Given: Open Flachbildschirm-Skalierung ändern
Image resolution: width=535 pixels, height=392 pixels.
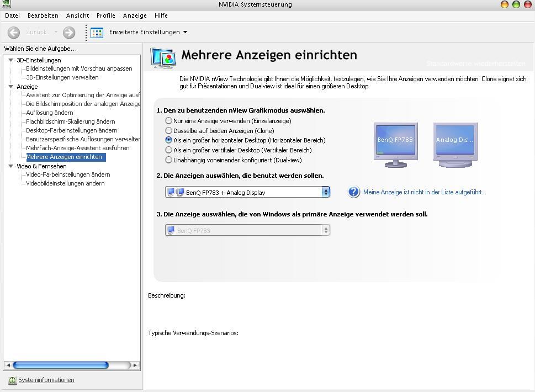Looking at the screenshot, I should coord(71,121).
